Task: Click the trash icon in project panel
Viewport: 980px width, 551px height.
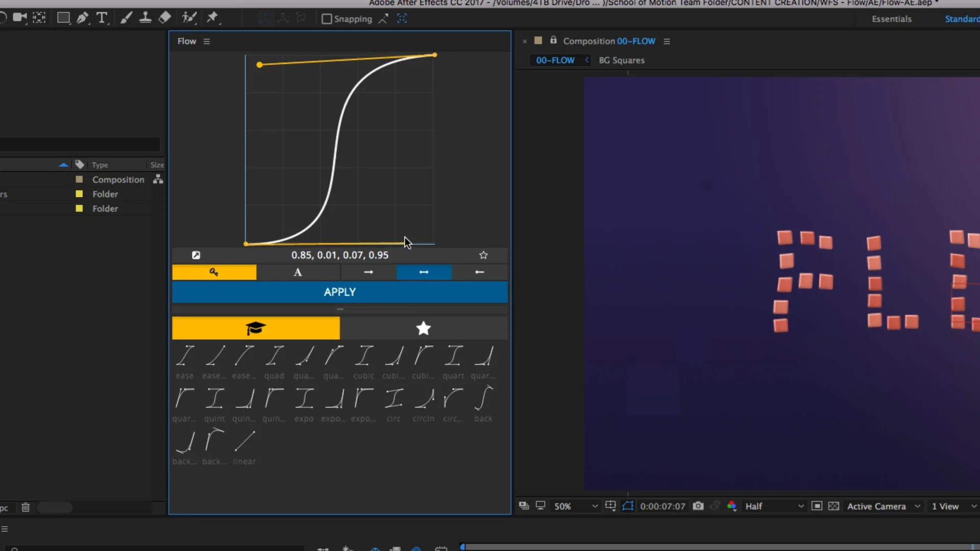Action: click(x=26, y=507)
